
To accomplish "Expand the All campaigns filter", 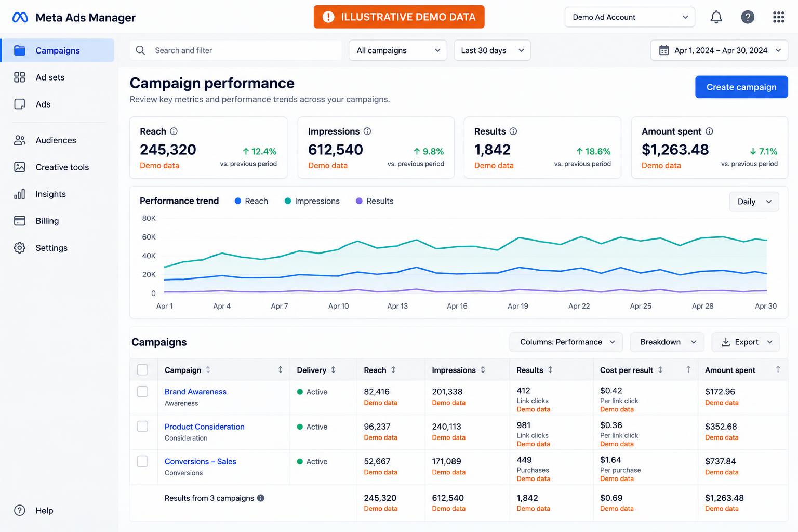I will tap(398, 50).
